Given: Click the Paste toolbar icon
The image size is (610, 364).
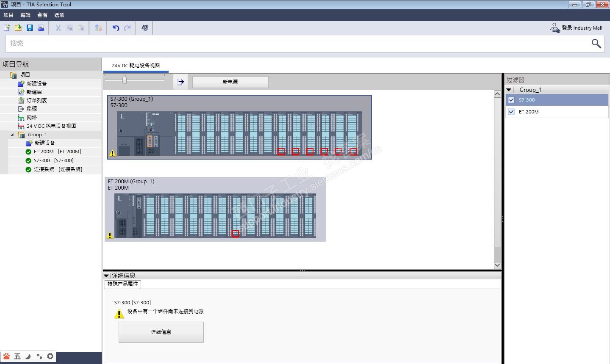Looking at the screenshot, I should (x=81, y=28).
